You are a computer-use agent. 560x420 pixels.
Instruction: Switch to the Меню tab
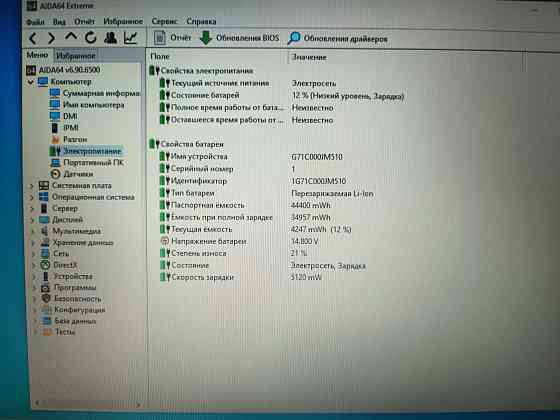[x=37, y=55]
